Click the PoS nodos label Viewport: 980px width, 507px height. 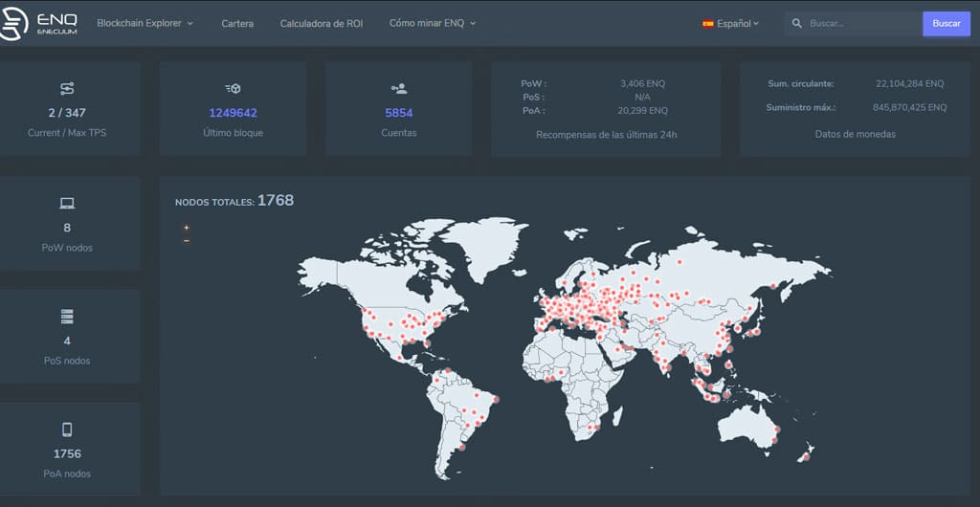[67, 361]
